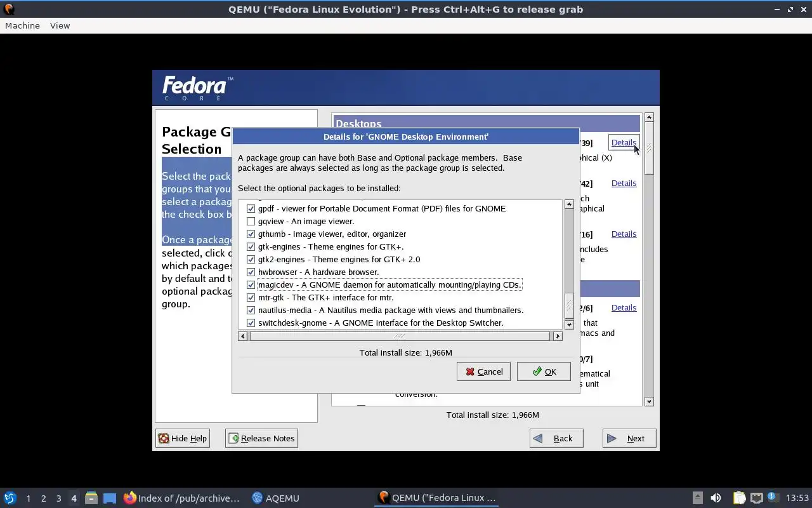Toggle the gpdf PDF viewer checkbox
This screenshot has height=508, width=812.
pyautogui.click(x=251, y=208)
